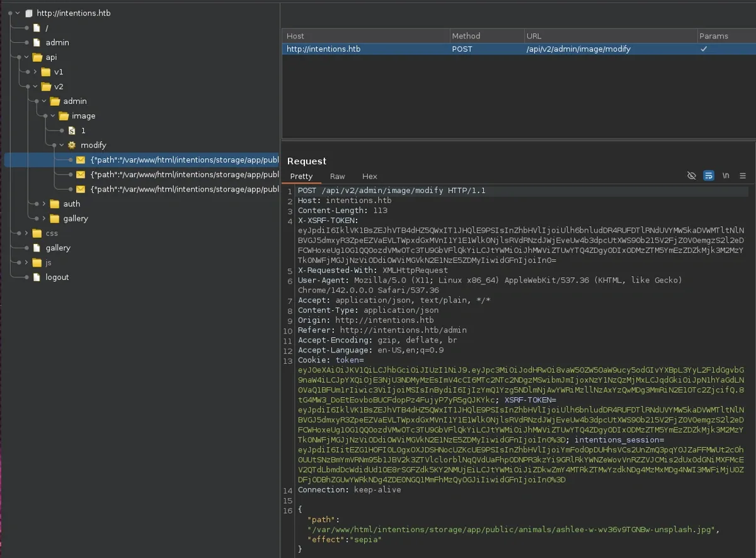The width and height of the screenshot is (756, 558).
Task: Click the image folder icon
Action: [64, 116]
